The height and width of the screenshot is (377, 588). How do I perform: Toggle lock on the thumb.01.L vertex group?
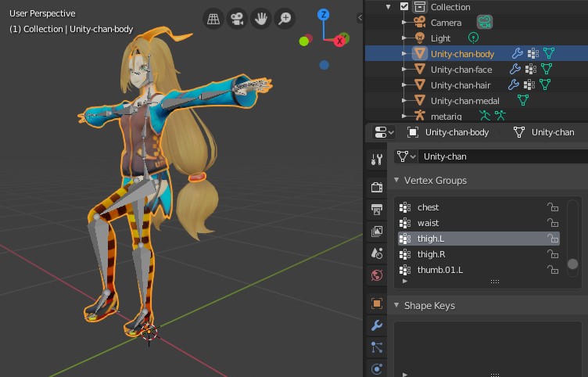(x=553, y=270)
